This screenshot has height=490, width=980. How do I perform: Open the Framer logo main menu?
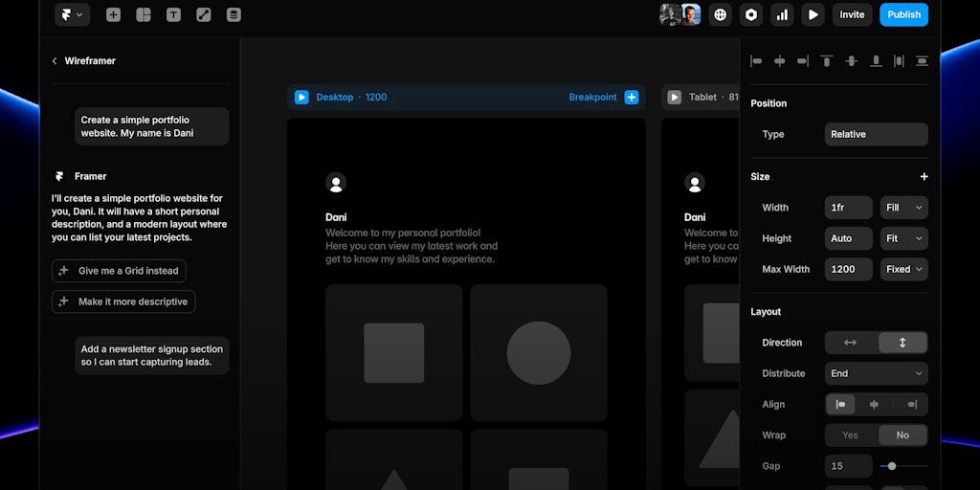pos(72,15)
